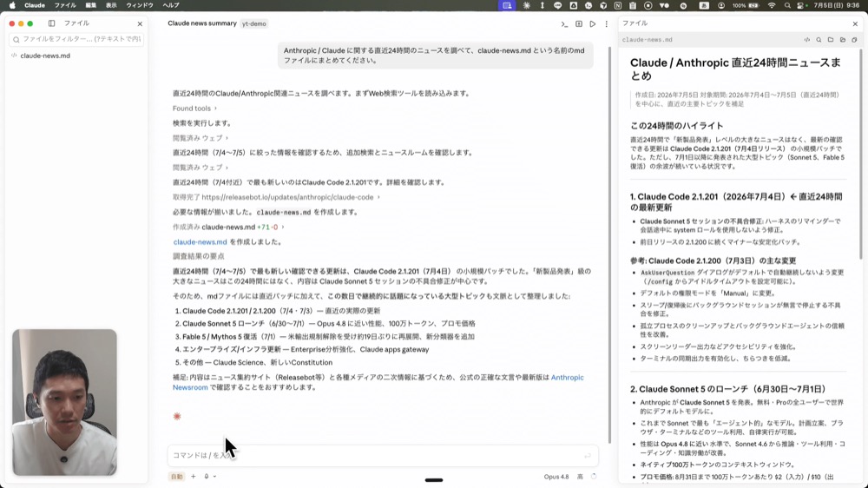This screenshot has height=488, width=868.
Task: Expand the second 閲覧済み ウェブ step
Action: [201, 168]
